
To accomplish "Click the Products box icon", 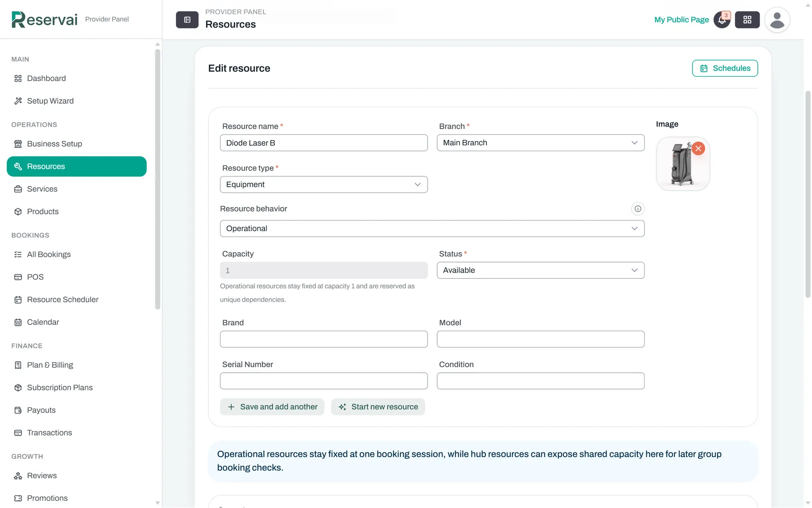I will (x=18, y=212).
